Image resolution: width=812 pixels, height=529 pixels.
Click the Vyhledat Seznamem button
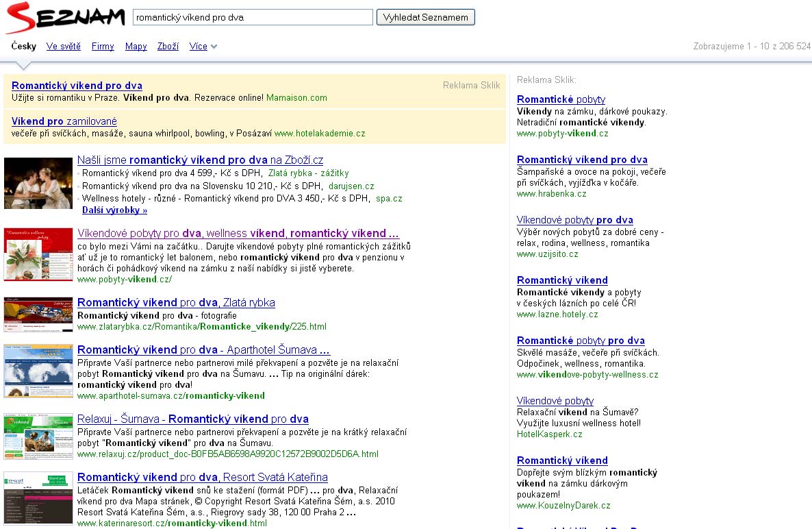(426, 17)
